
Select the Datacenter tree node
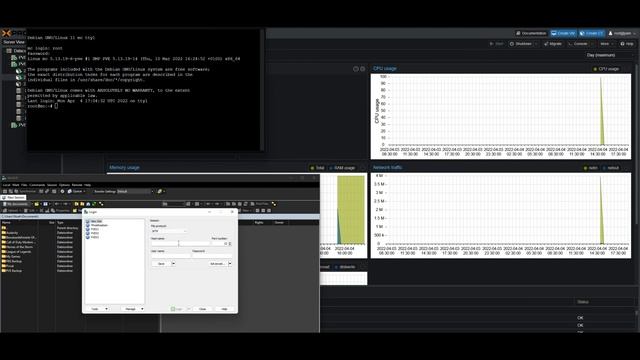point(16,51)
